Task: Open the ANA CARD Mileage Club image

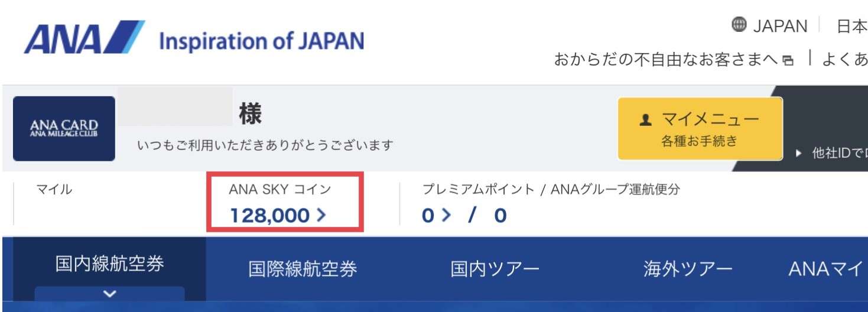Action: tap(64, 128)
